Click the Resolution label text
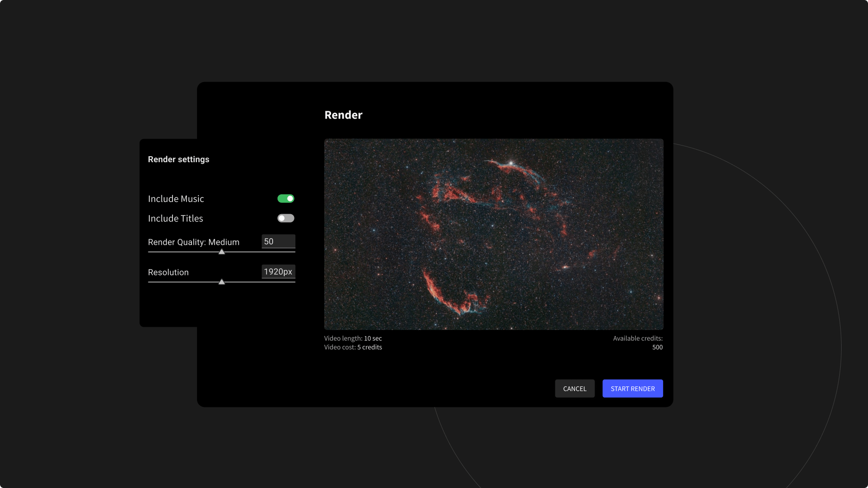 click(x=168, y=272)
